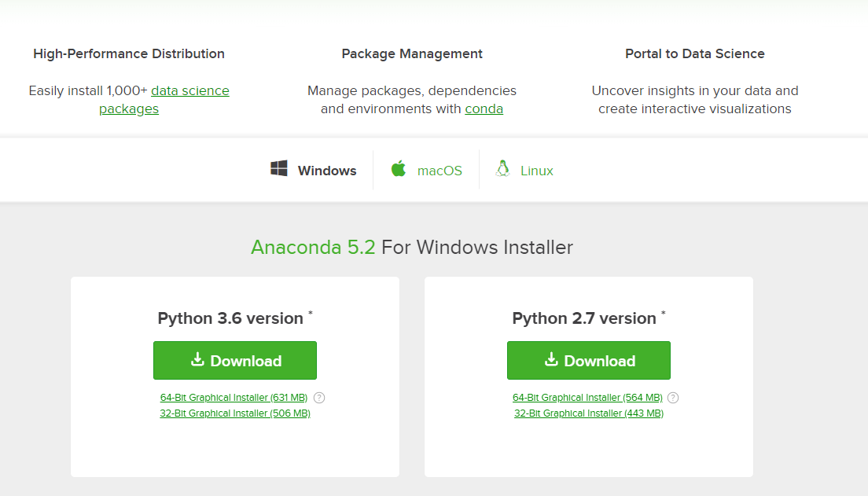This screenshot has height=496, width=868.
Task: Click help icon next to 64-Bit 564 MB installer
Action: tap(673, 398)
